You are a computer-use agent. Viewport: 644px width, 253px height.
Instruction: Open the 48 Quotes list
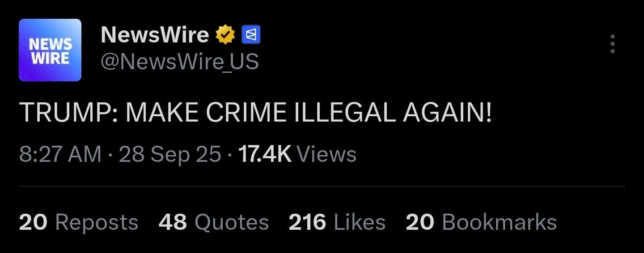pos(214,222)
